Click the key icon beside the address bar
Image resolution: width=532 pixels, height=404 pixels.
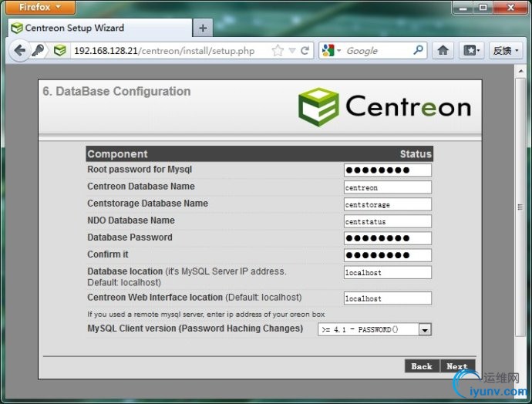[38, 51]
